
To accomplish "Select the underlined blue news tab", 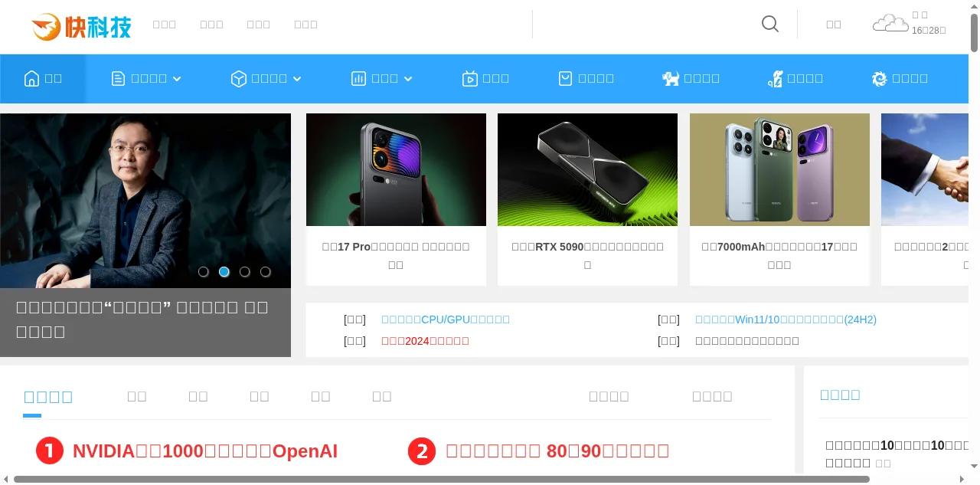I will click(47, 397).
